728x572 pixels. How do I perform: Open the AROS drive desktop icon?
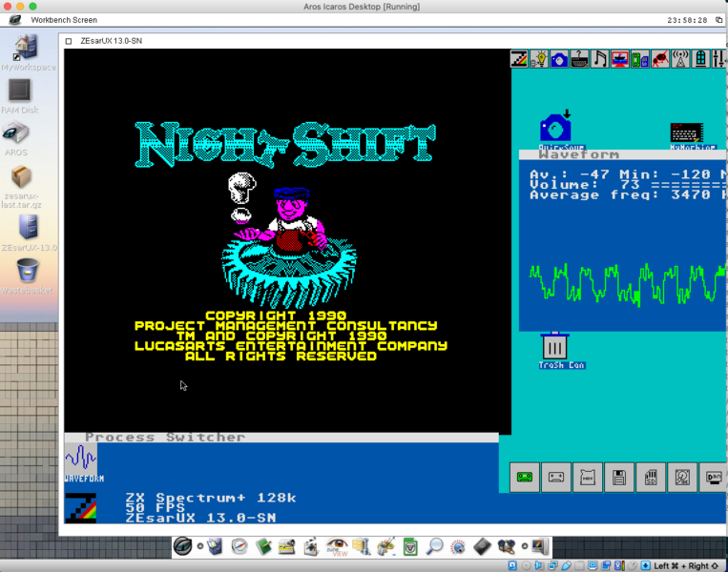16,138
